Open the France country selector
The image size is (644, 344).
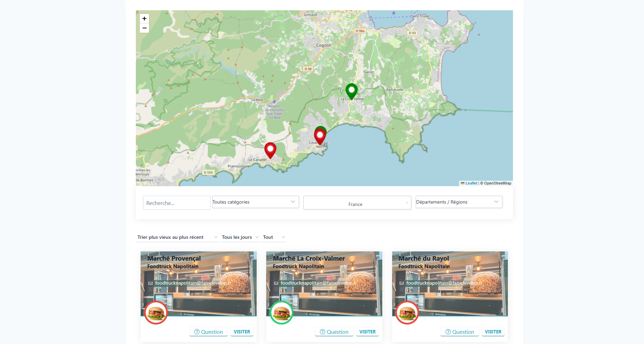[357, 203]
